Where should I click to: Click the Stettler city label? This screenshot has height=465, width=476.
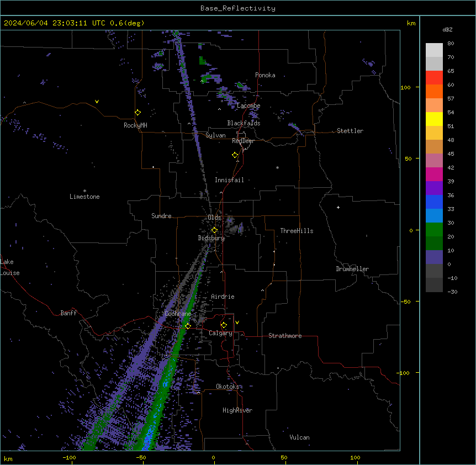(350, 131)
